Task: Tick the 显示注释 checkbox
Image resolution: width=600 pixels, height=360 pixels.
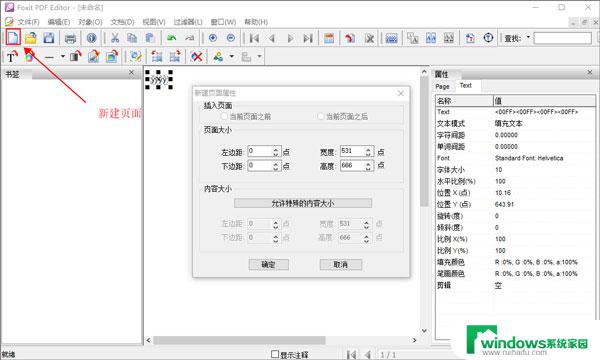Action: (274, 354)
